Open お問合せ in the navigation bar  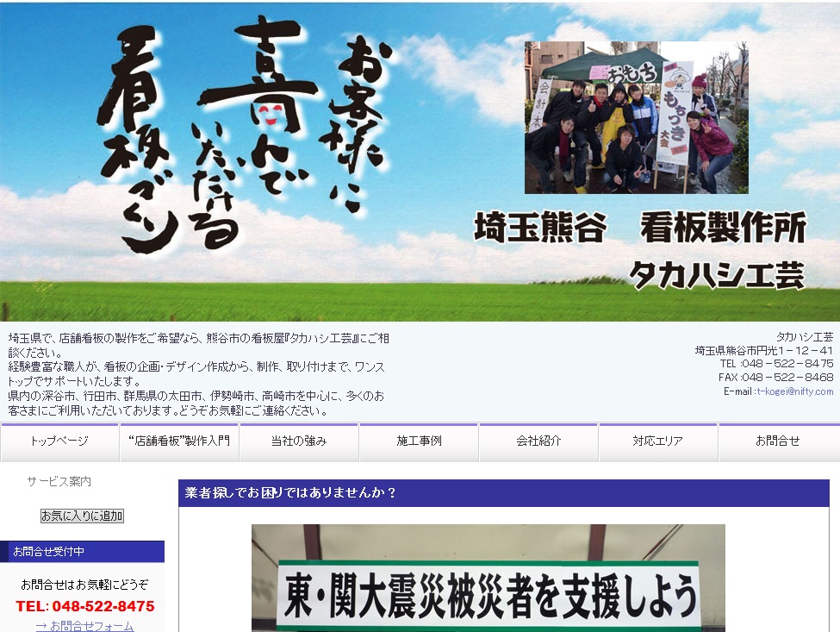click(x=777, y=441)
